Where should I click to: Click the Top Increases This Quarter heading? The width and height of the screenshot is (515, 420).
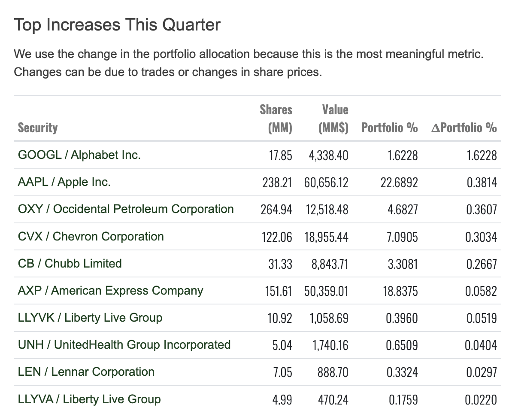[x=117, y=25]
